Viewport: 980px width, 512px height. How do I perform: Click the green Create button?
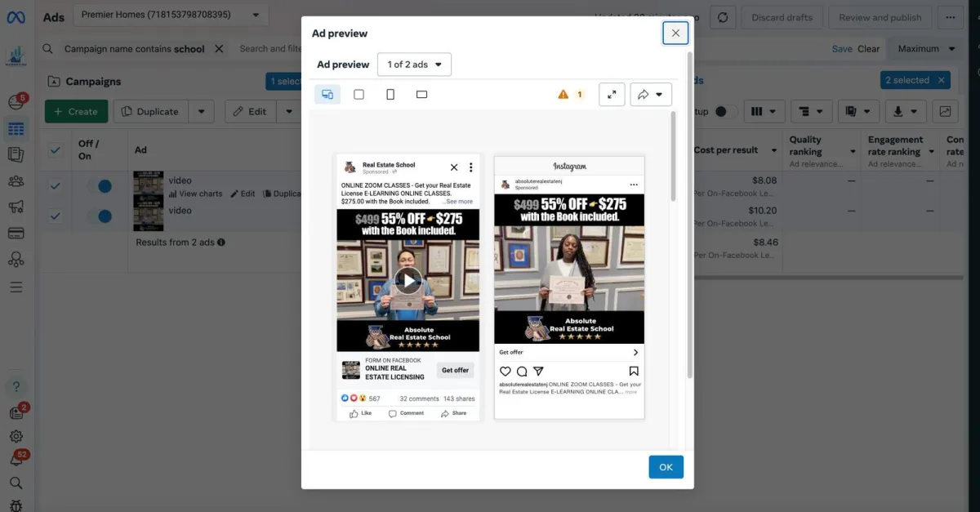pos(76,112)
